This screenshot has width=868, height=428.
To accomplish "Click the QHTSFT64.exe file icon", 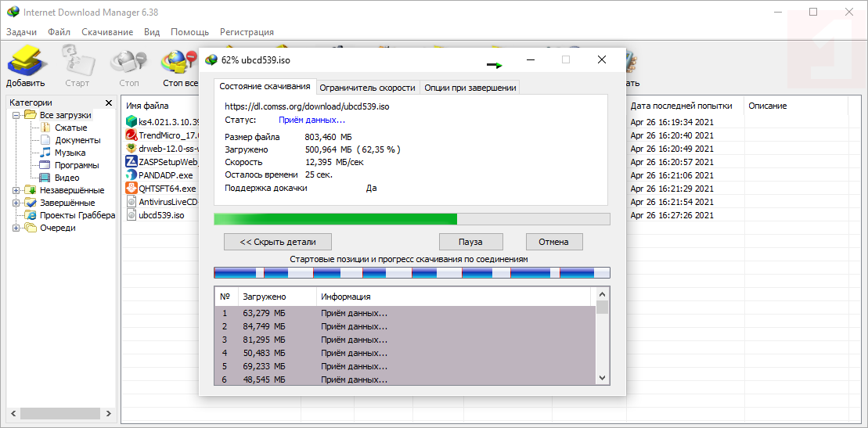I will (131, 189).
